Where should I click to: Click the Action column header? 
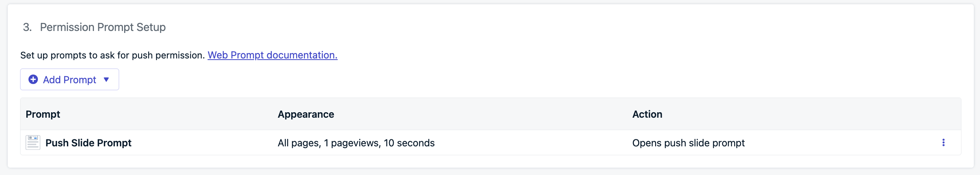647,114
